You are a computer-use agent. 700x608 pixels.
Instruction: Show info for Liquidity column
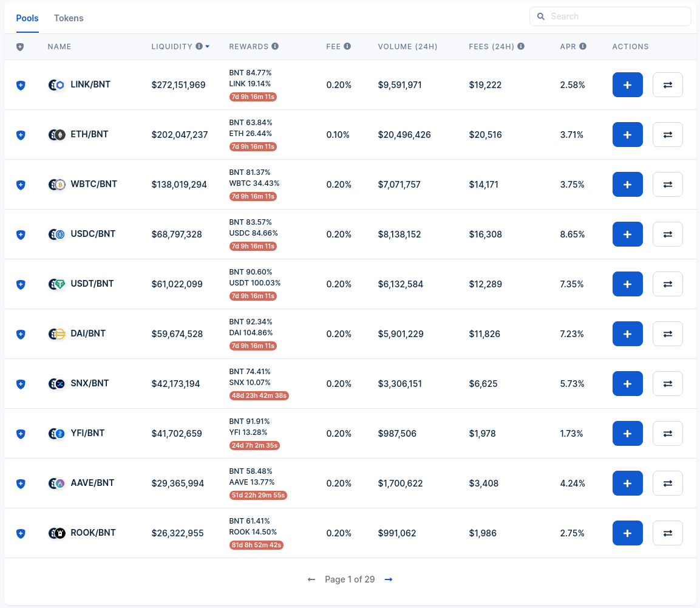click(x=199, y=46)
